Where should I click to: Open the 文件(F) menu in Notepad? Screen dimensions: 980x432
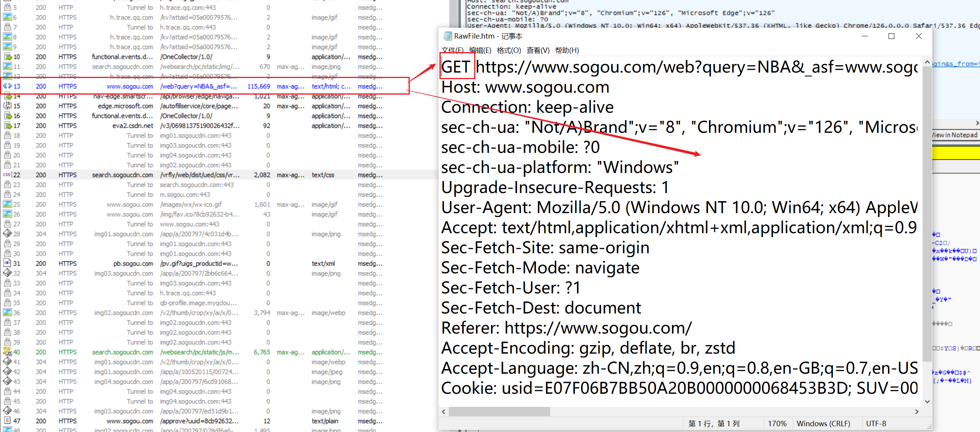(452, 50)
